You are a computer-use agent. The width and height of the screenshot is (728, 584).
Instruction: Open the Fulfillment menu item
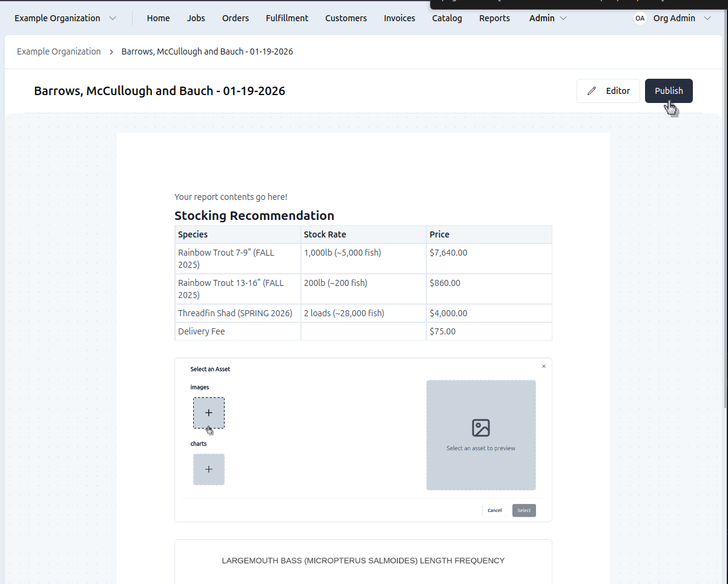(287, 18)
